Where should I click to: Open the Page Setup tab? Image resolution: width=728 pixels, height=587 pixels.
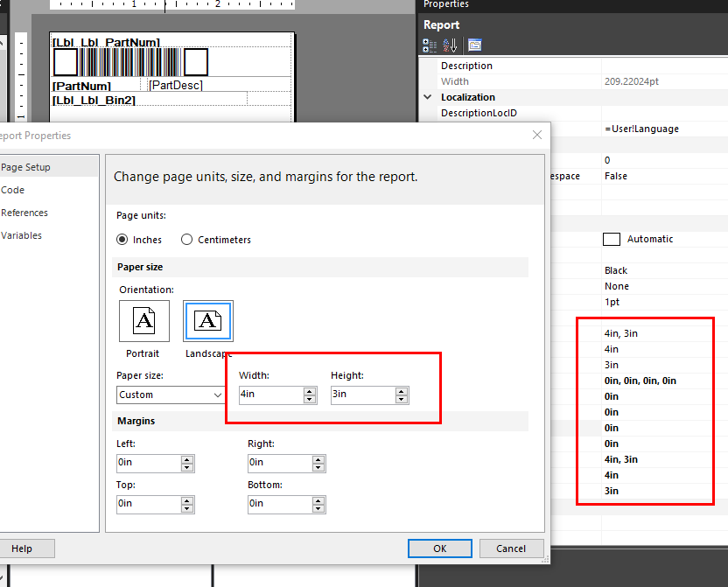click(x=48, y=167)
